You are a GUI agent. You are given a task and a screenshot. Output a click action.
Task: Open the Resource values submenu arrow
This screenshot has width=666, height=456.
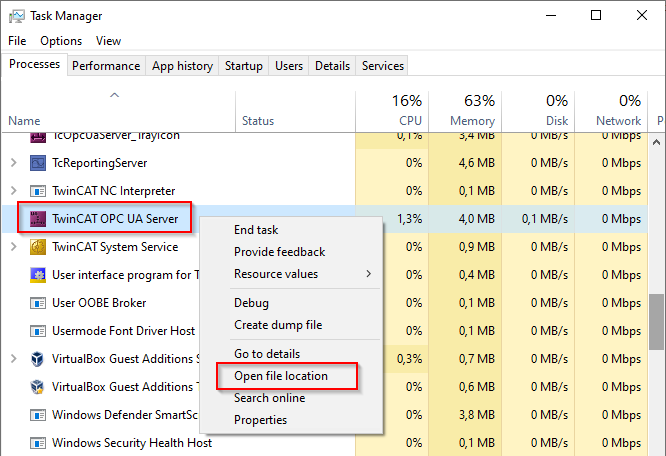369,274
